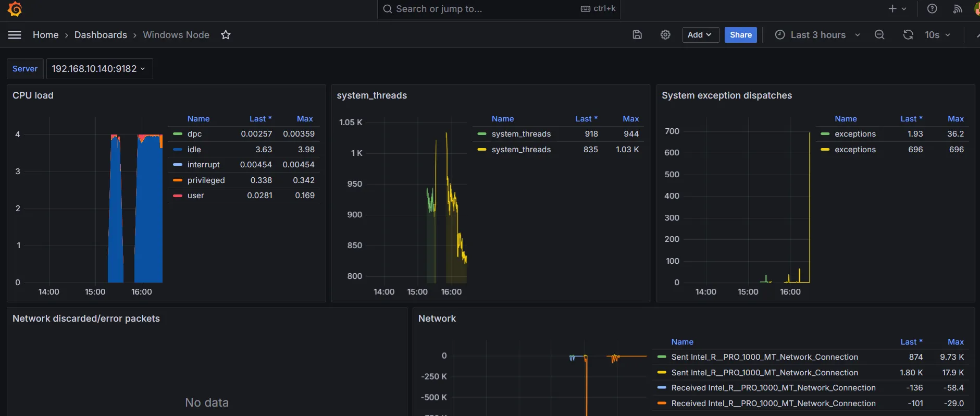Navigate to Home breadcrumb
The width and height of the screenshot is (980, 416).
(x=45, y=35)
